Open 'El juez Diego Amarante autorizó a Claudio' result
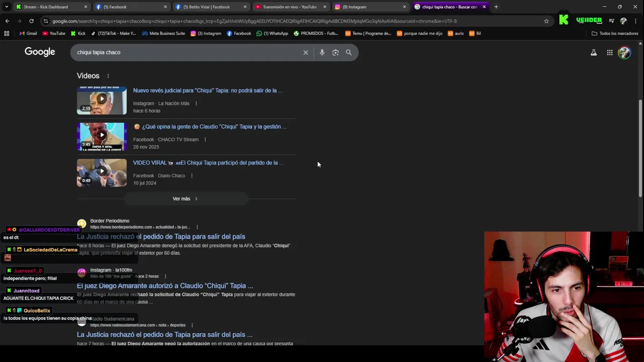This screenshot has width=644, height=362. pos(165,286)
